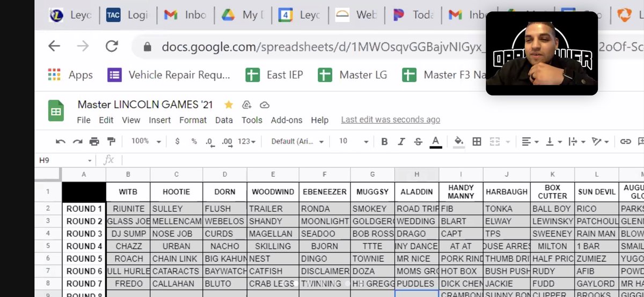644x297 pixels.
Task: Format as currency with dollar icon
Action: 178,142
